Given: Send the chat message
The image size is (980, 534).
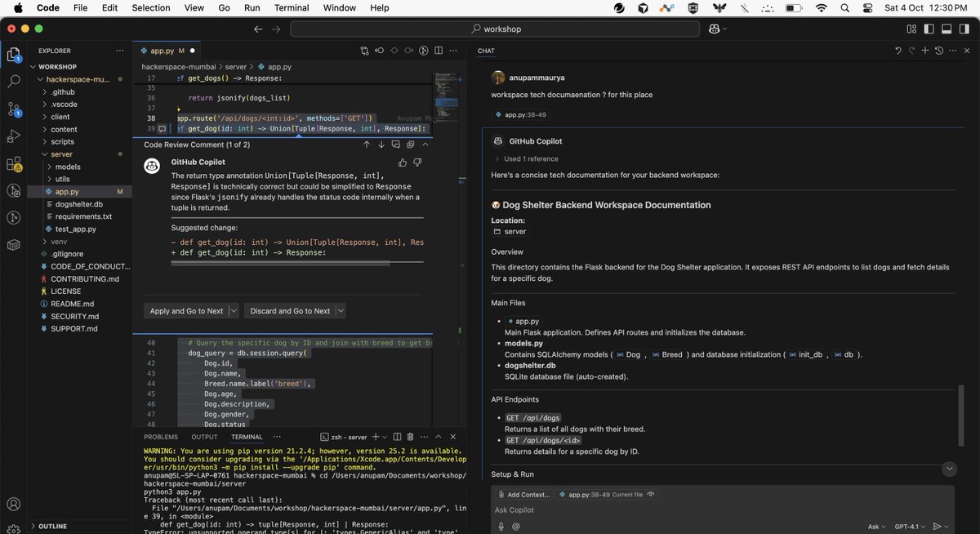Looking at the screenshot, I should 937,527.
